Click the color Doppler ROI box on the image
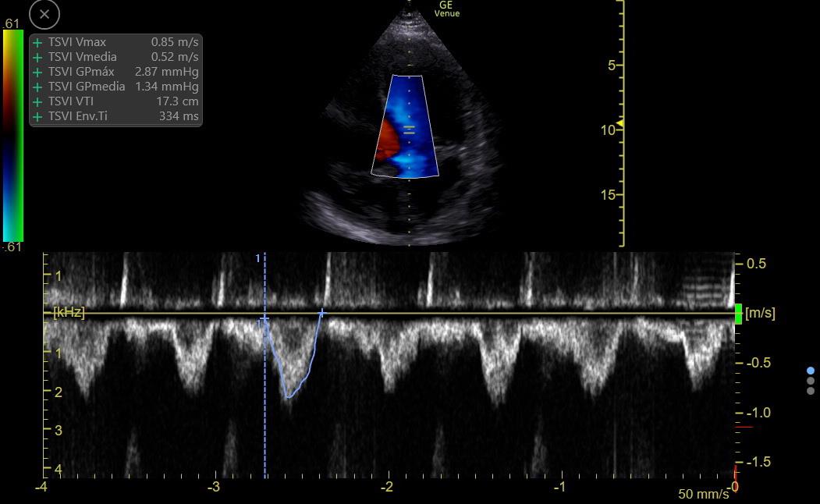The width and height of the screenshot is (820, 504). coord(406,125)
